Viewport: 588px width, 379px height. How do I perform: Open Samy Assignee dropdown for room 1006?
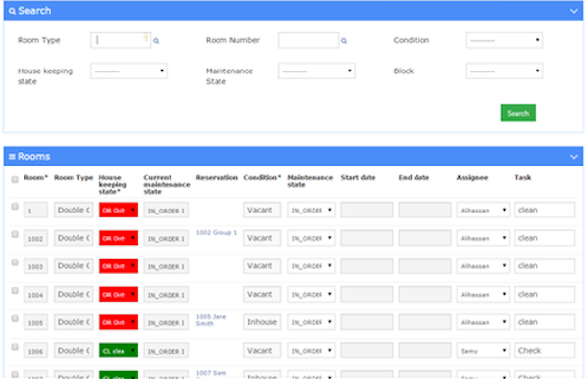(482, 351)
